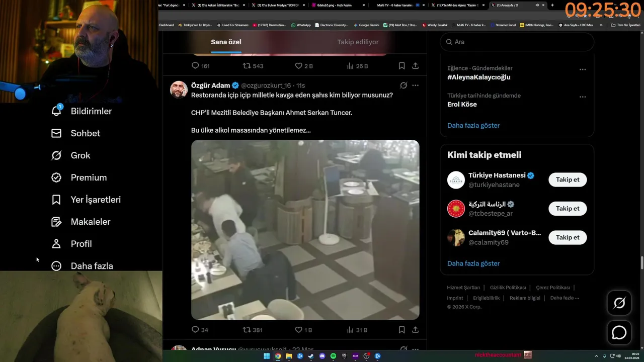Open more options for #AleynaKalaycıoğlu trend
Viewport: 644px width, 362px height.
coord(583,69)
